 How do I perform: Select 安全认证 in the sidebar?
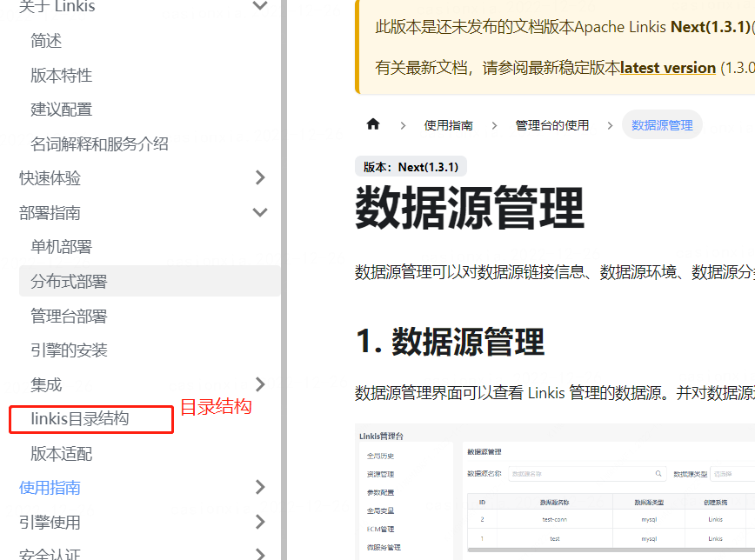tap(50, 554)
